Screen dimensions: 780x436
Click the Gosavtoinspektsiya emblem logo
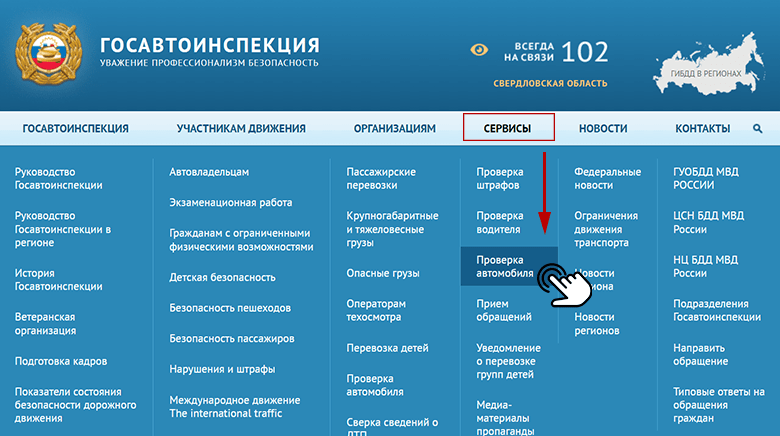point(48,53)
